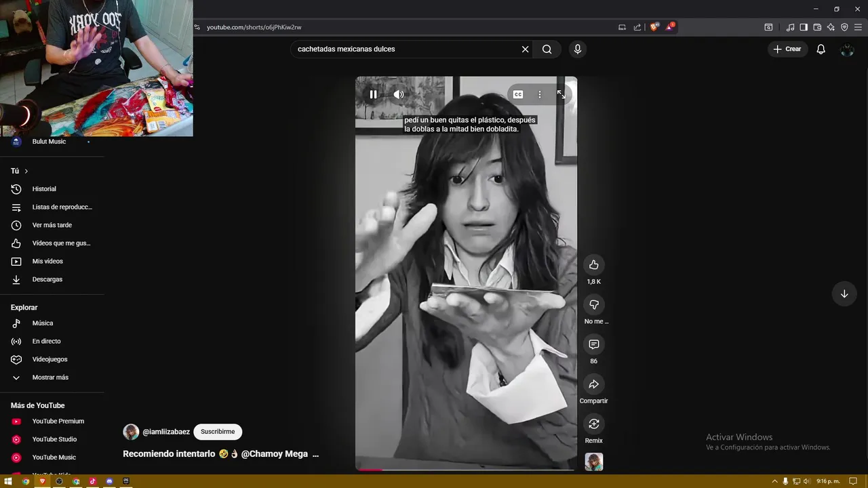Open YouTube notifications bell
This screenshot has height=488, width=868.
[x=821, y=49]
